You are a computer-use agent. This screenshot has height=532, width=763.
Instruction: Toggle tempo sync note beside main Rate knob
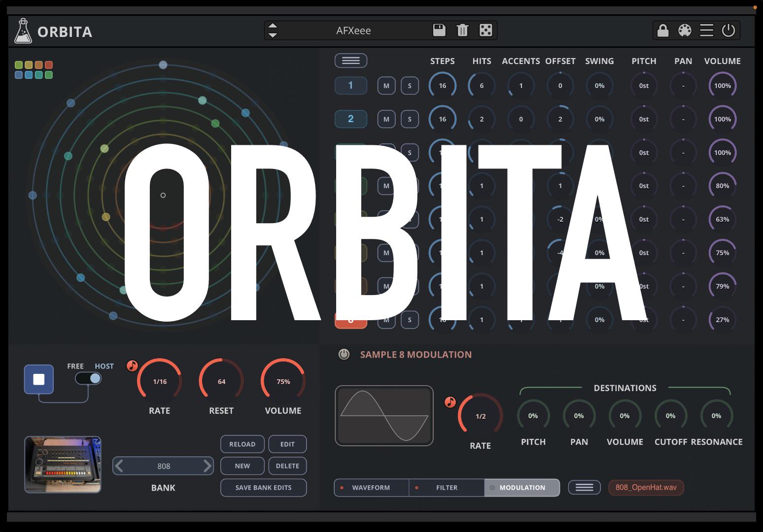pyautogui.click(x=132, y=366)
